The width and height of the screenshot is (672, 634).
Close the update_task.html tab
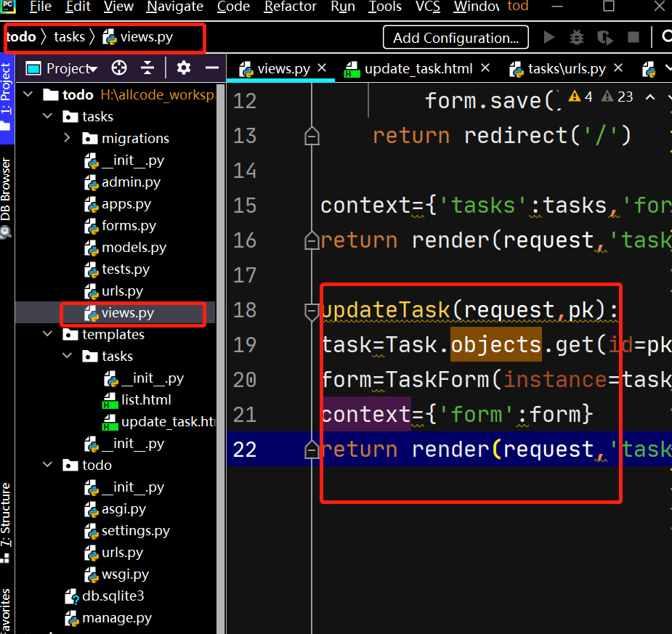coord(485,68)
